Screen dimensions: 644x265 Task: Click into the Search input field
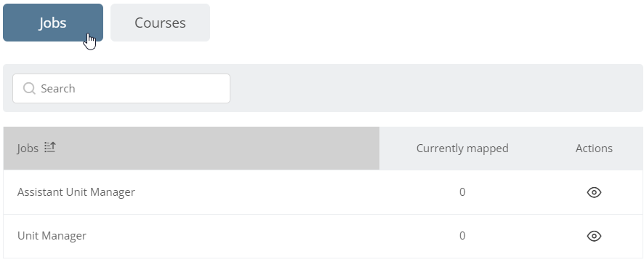(x=121, y=89)
